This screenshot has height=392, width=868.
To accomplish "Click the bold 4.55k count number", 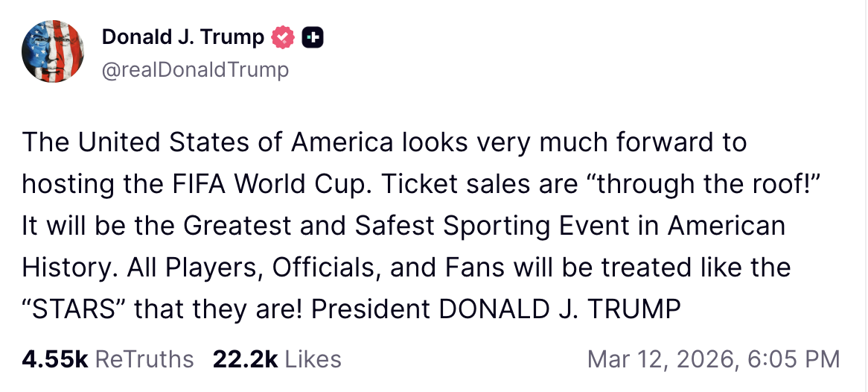I will pos(55,359).
